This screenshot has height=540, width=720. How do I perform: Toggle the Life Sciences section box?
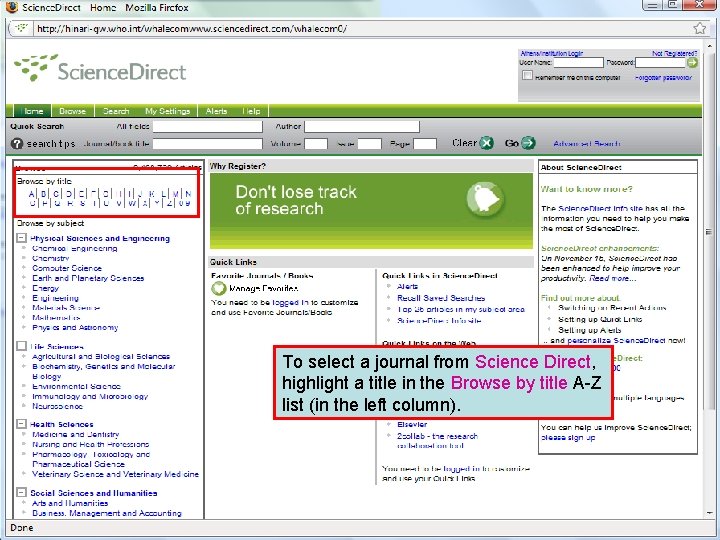pos(21,346)
